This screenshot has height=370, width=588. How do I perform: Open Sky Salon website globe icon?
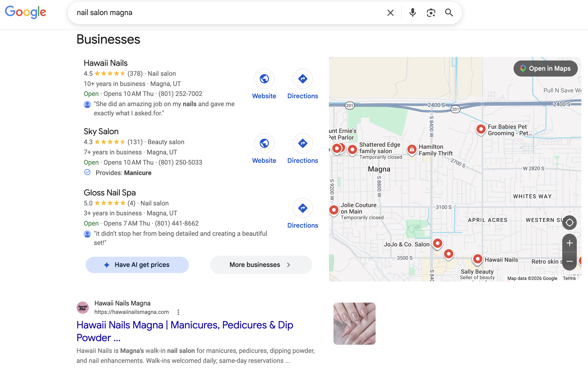[x=264, y=143]
